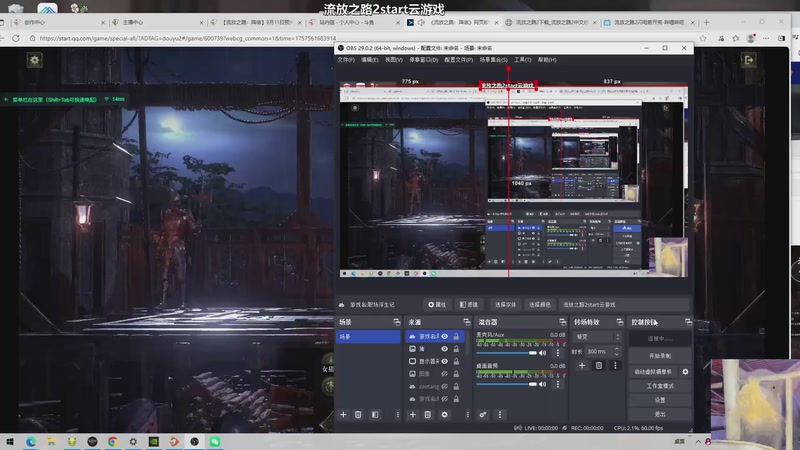Show the 图像 image source via eye icon
800x450 pixels.
[x=444, y=374]
